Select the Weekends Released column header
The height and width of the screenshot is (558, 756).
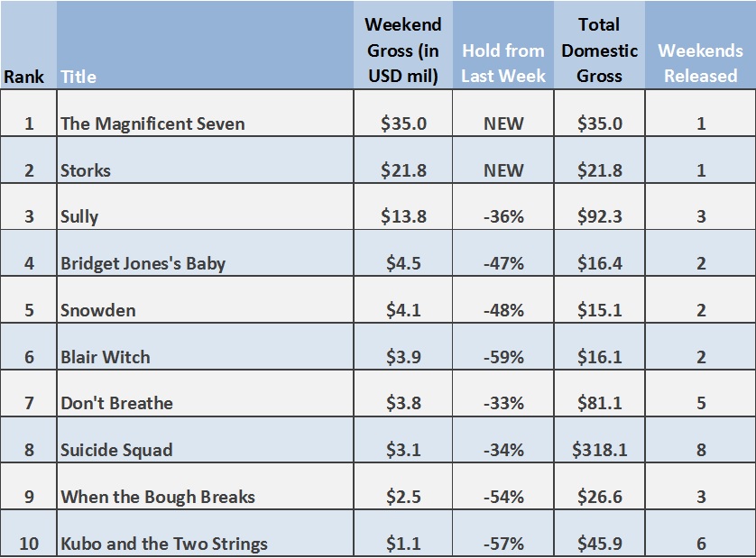(x=700, y=63)
